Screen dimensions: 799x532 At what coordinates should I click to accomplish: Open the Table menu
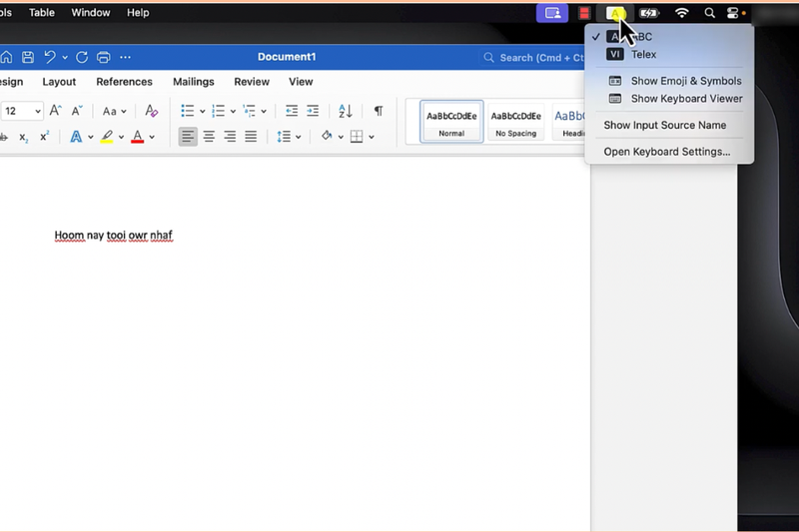click(42, 13)
